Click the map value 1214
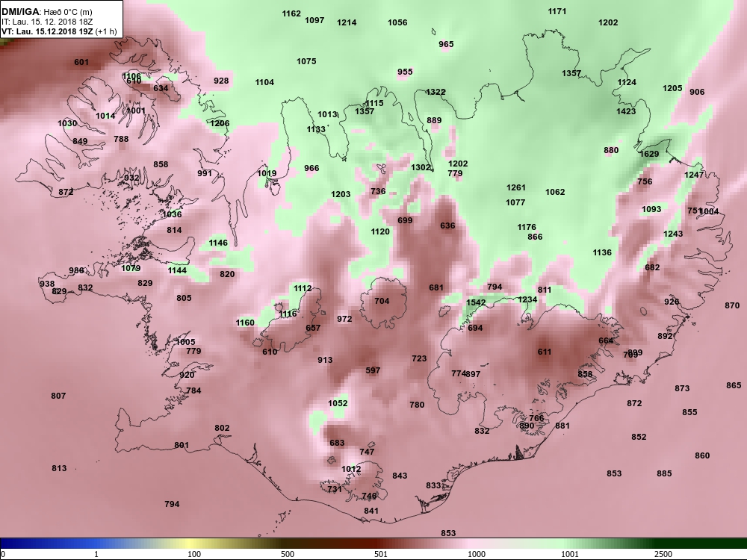The image size is (747, 560). click(x=347, y=22)
